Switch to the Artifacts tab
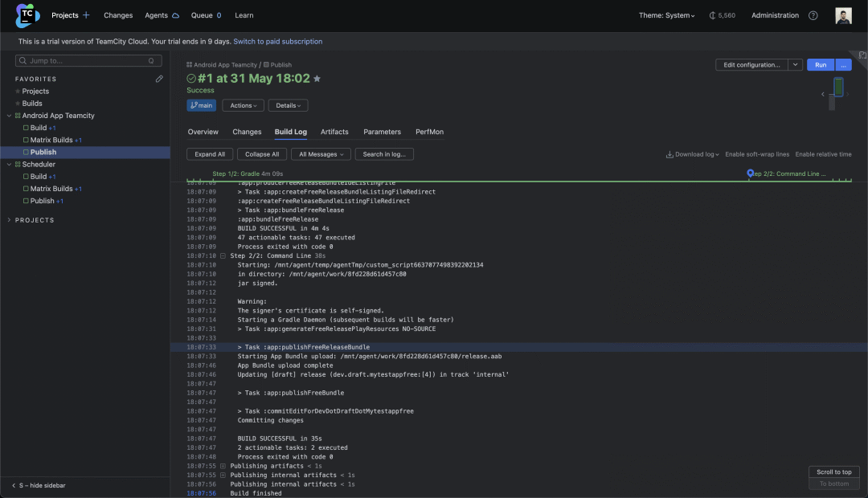Screen dimensions: 868x498 pos(334,132)
